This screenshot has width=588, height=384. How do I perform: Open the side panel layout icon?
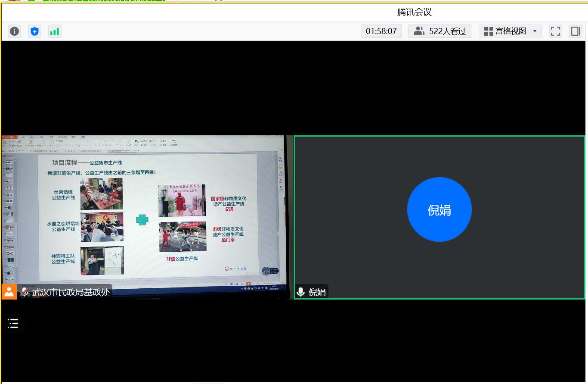(576, 31)
